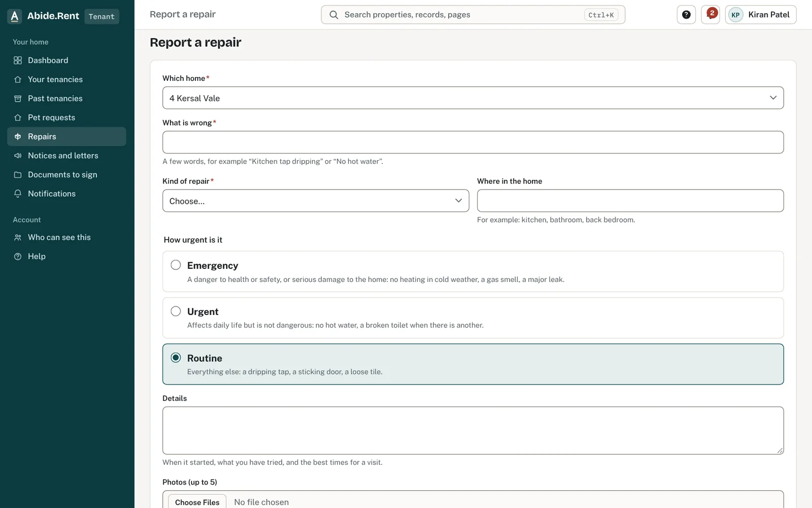Open Notices and letters
Image resolution: width=812 pixels, height=508 pixels.
click(66, 156)
